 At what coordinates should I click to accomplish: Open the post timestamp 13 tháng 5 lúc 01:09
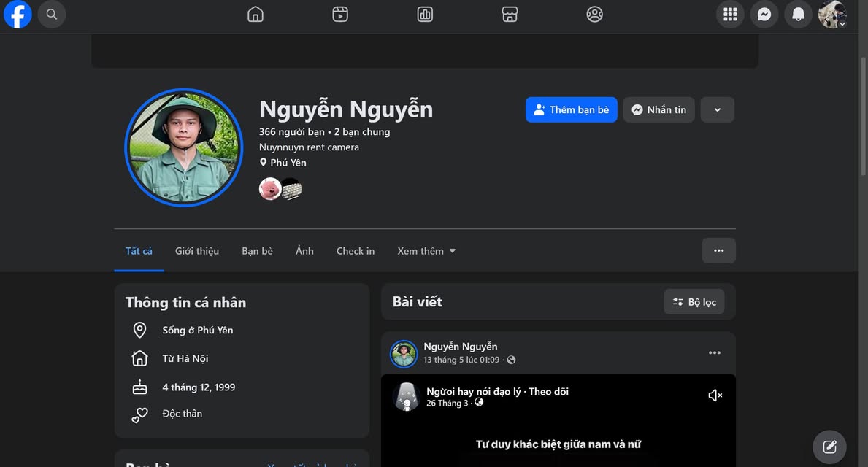click(x=461, y=360)
